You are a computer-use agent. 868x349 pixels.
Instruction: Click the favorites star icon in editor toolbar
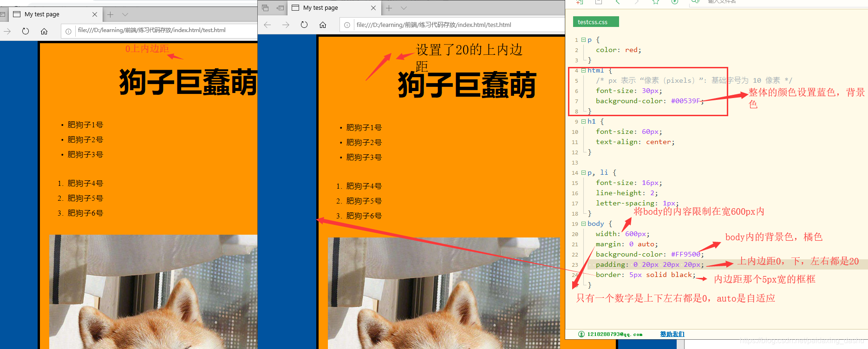coord(656,2)
